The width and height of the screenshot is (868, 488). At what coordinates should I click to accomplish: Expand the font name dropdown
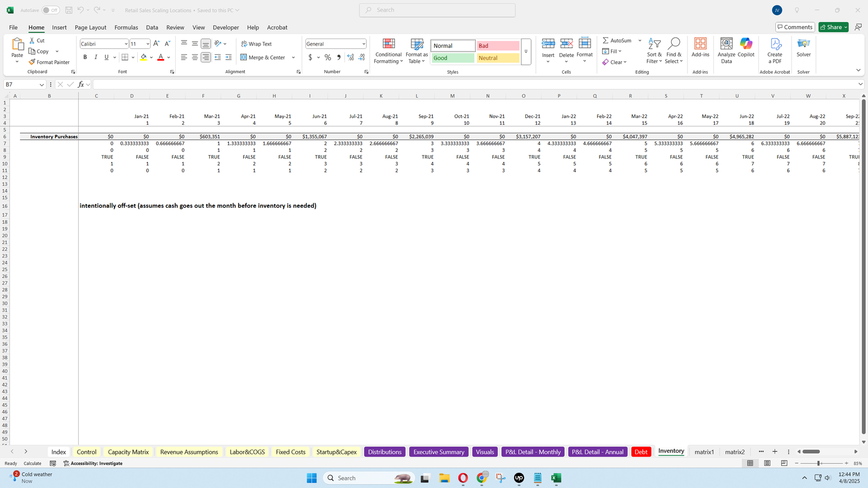click(126, 44)
